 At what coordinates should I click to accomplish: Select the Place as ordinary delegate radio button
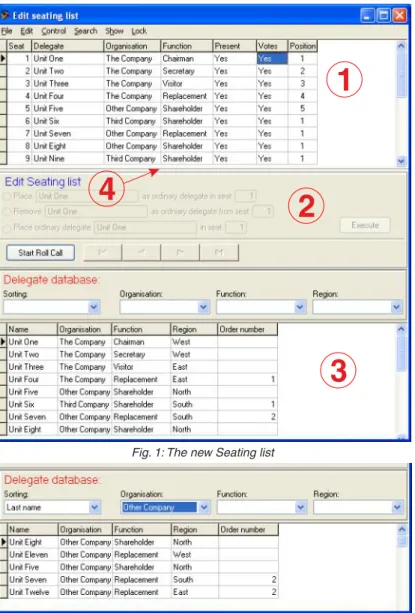[x=7, y=196]
